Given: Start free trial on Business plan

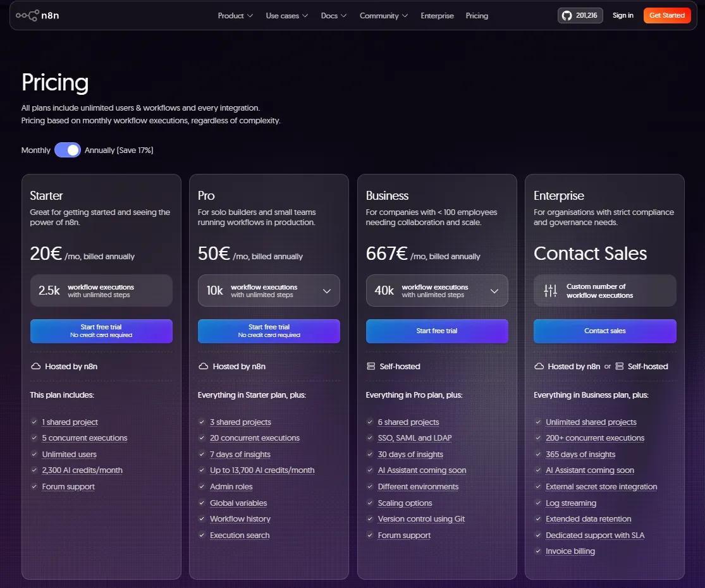Looking at the screenshot, I should click(x=437, y=331).
